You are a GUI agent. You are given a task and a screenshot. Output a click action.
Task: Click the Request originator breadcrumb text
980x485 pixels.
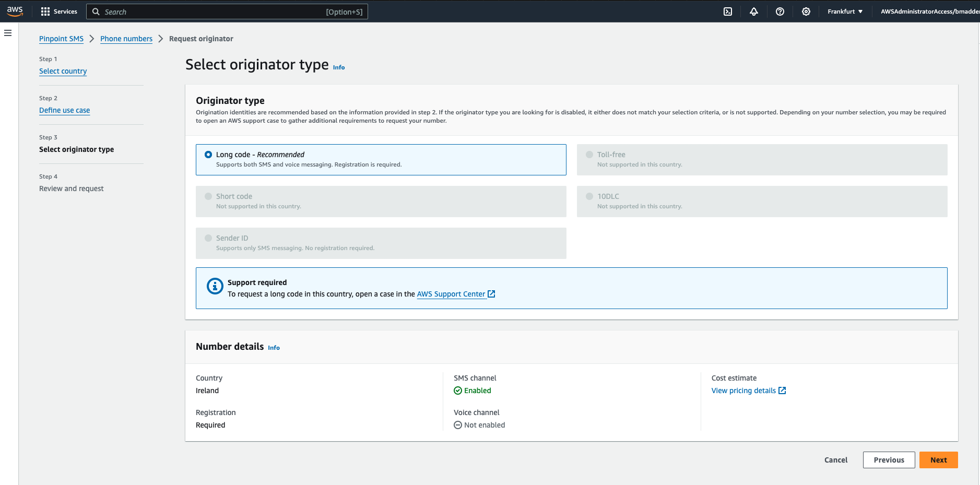click(x=201, y=39)
